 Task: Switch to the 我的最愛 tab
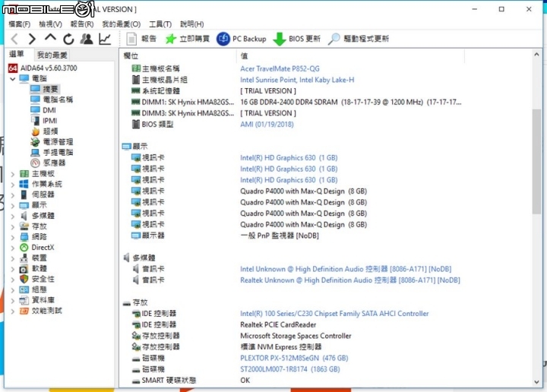click(52, 55)
